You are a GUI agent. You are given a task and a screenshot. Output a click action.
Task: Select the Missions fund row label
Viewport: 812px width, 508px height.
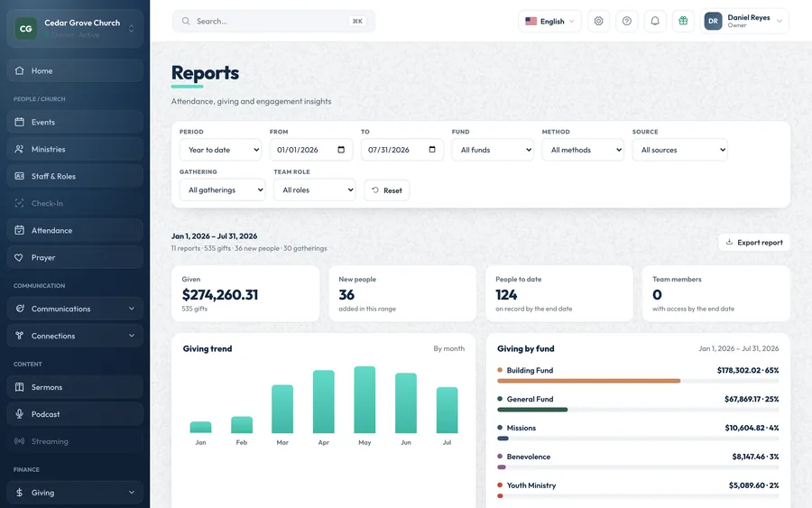click(521, 428)
